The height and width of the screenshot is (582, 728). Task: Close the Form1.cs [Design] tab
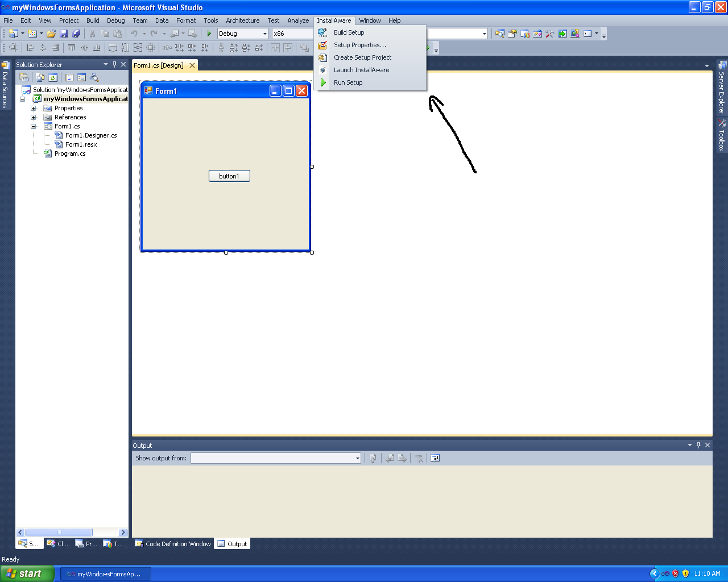(x=192, y=65)
